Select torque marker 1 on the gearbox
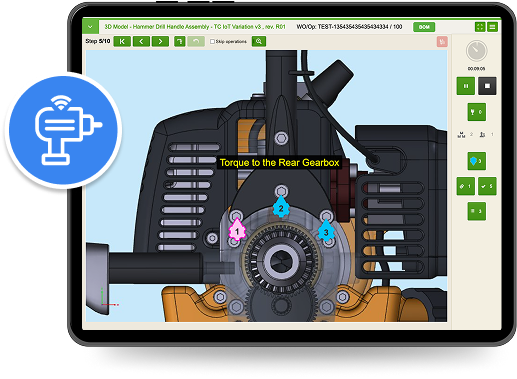 pyautogui.click(x=237, y=229)
